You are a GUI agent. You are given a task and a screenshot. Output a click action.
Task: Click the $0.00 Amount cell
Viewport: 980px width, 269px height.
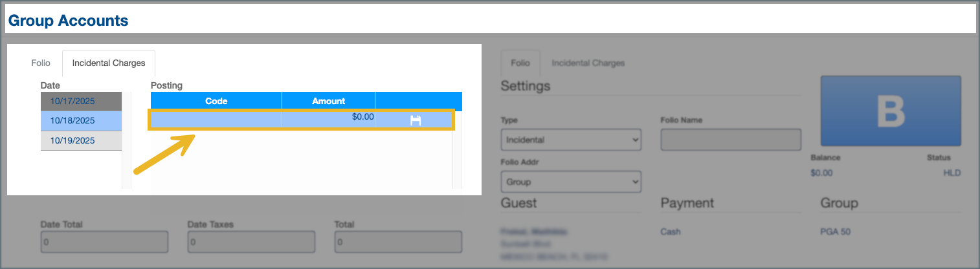tap(328, 120)
